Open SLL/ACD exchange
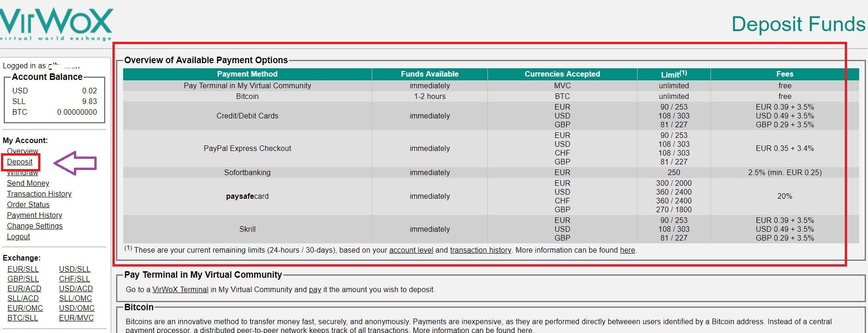 [23, 298]
